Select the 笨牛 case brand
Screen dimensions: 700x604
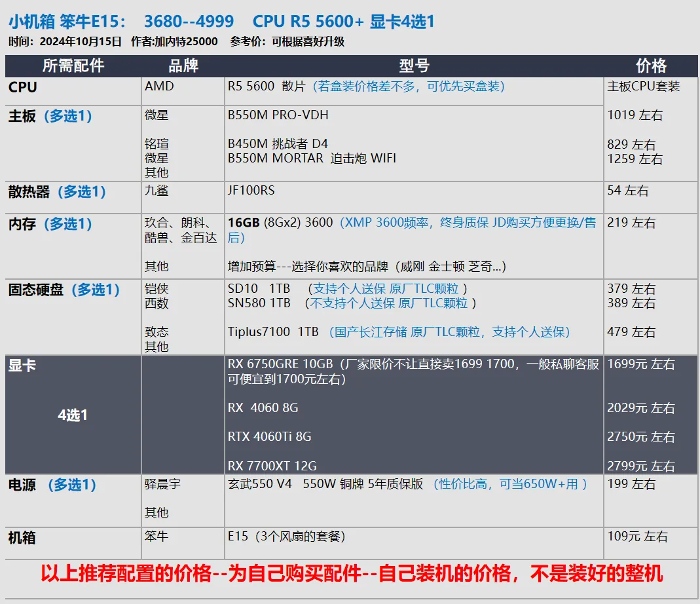pos(157,536)
